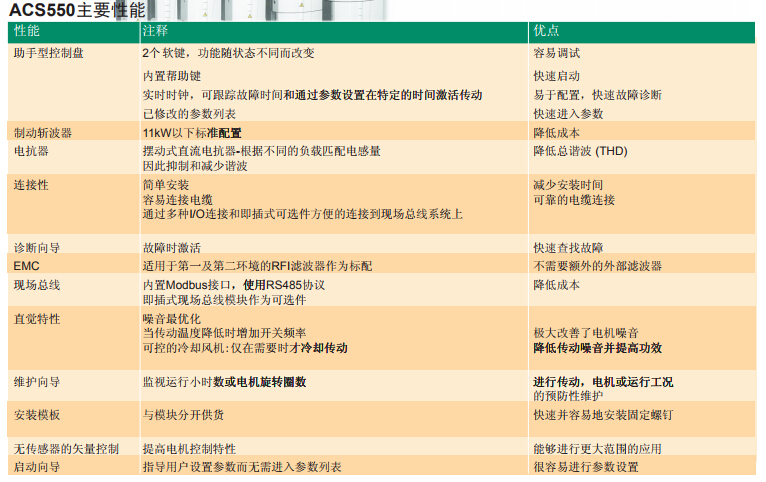Select the 无传感器的矢量控制 row label
The height and width of the screenshot is (482, 766).
tap(67, 448)
